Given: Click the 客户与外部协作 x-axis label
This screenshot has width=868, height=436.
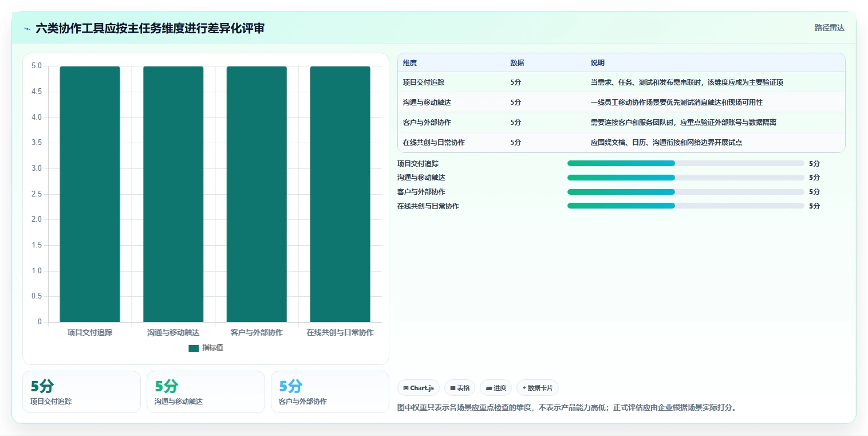Looking at the screenshot, I should point(257,332).
